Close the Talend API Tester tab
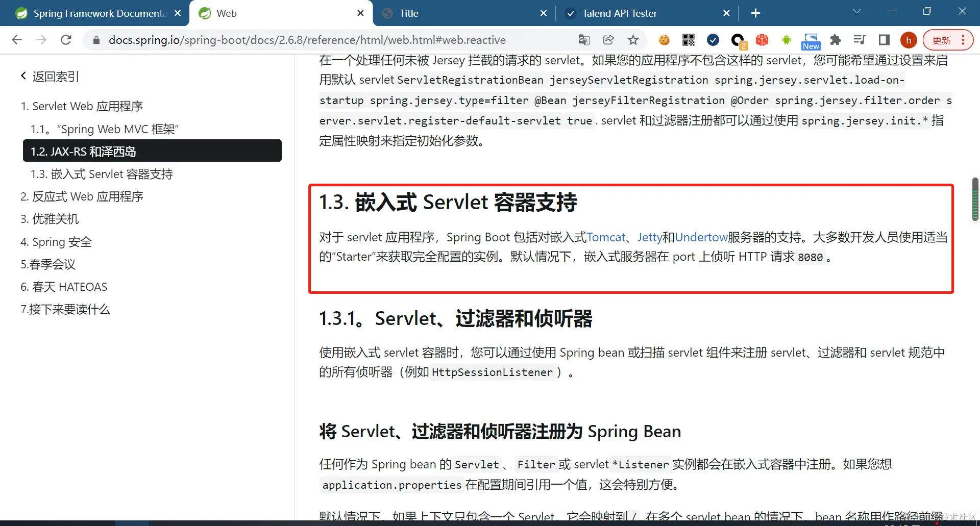 [x=726, y=13]
